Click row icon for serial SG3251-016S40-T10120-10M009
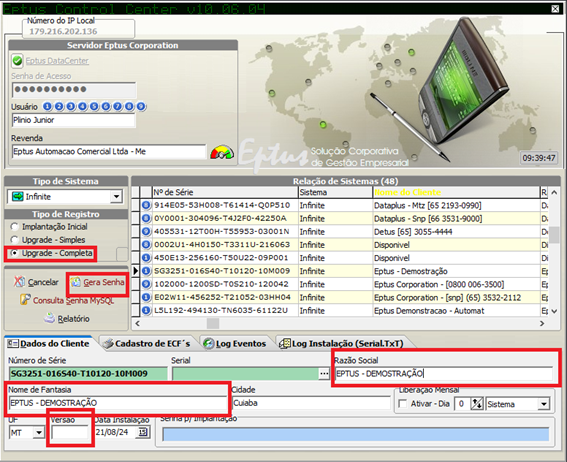 (146, 271)
